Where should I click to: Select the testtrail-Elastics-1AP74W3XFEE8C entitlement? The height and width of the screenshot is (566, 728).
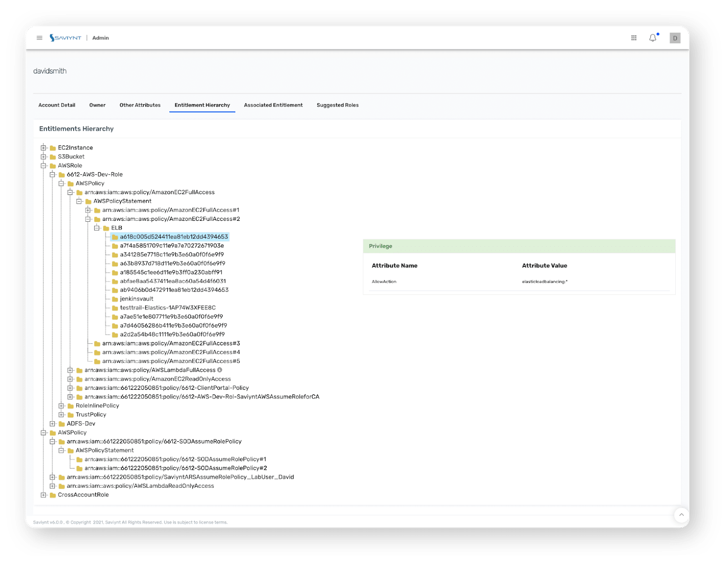(x=167, y=307)
